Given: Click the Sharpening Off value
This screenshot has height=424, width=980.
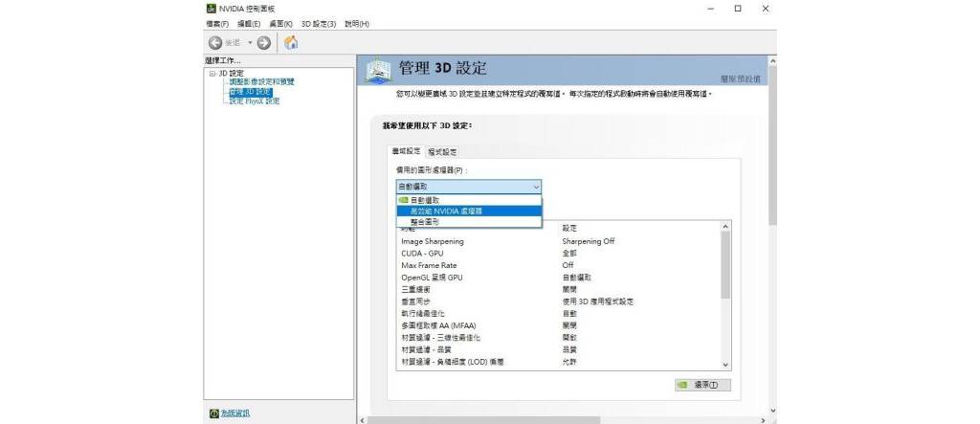Looking at the screenshot, I should (x=589, y=241).
